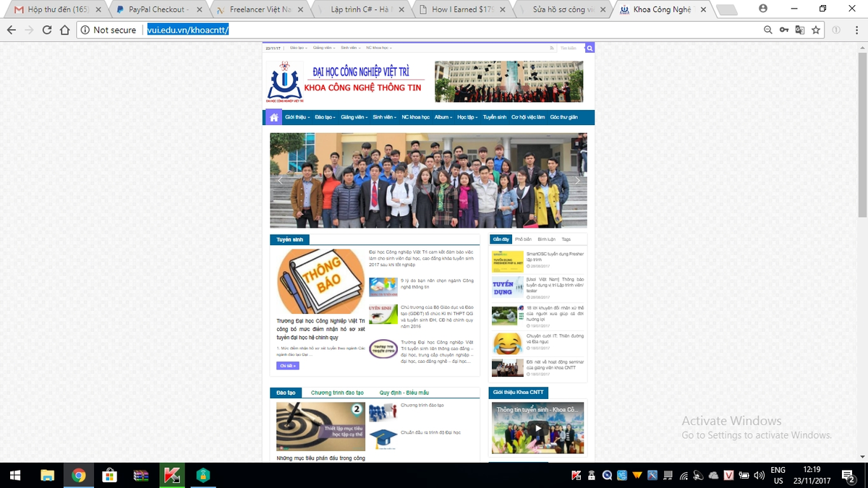Open the RSS feed icon
Image resolution: width=868 pixels, height=488 pixels.
(x=552, y=48)
